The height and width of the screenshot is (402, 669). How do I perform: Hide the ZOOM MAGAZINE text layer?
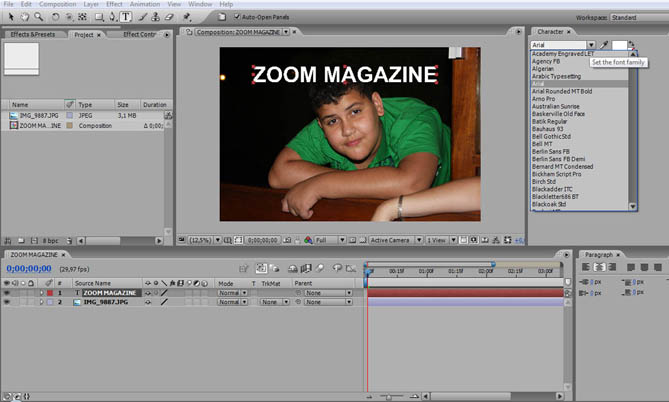pos(6,292)
